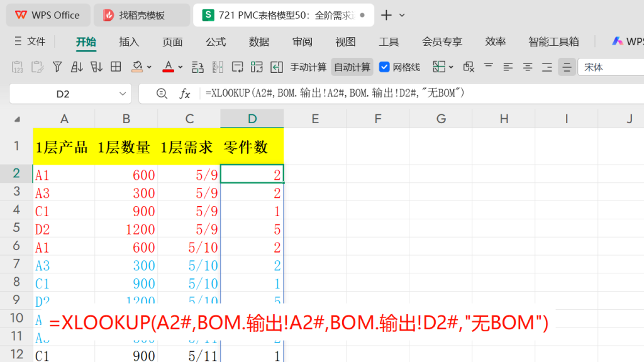Click cell A4 showing C1
644x362 pixels.
click(x=64, y=211)
